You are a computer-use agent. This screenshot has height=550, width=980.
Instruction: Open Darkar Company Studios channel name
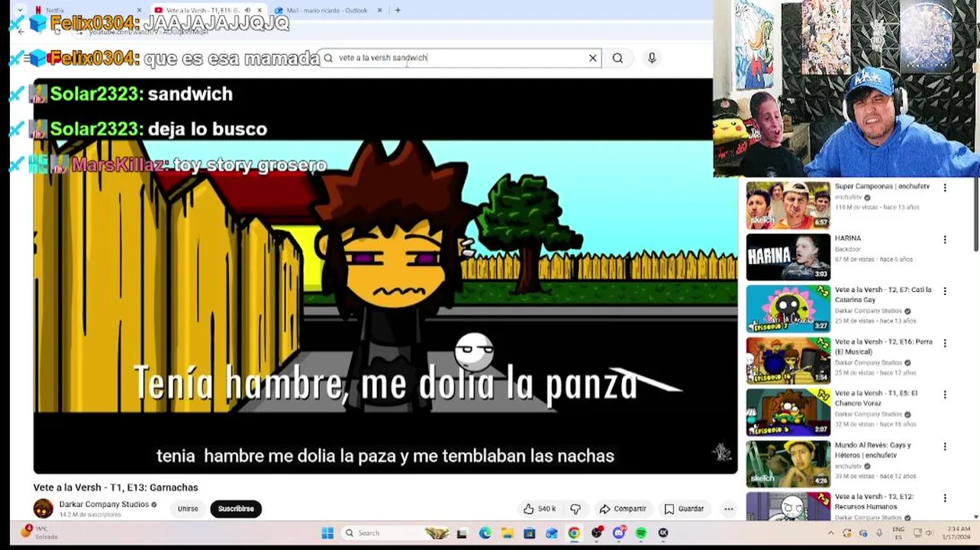[104, 504]
